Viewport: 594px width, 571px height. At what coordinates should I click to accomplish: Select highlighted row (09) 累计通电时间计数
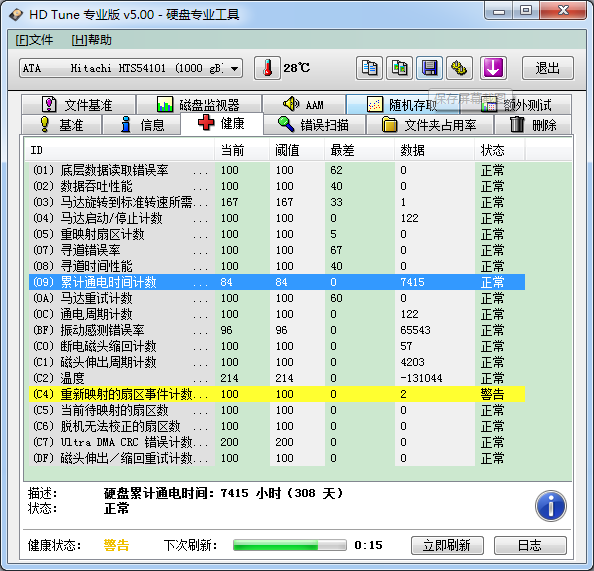[x=277, y=282]
